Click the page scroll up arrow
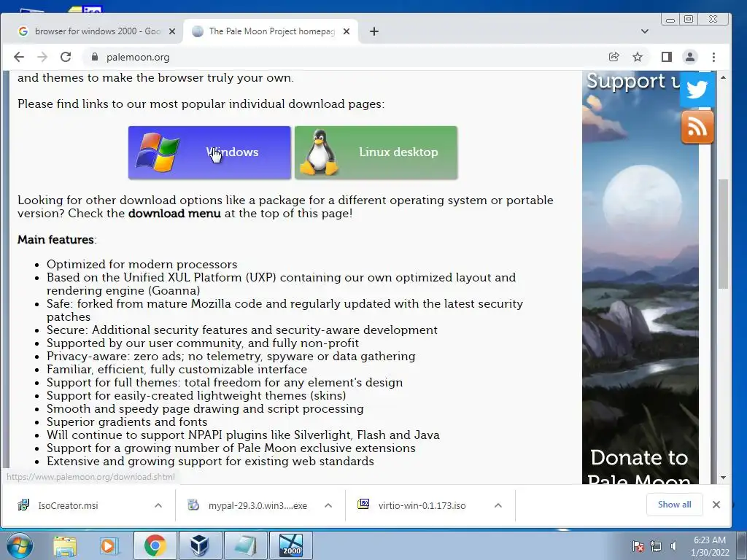The width and height of the screenshot is (747, 560). tap(723, 77)
